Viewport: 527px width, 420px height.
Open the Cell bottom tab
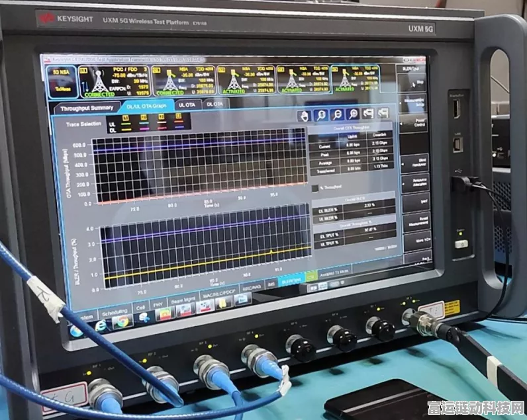point(140,307)
